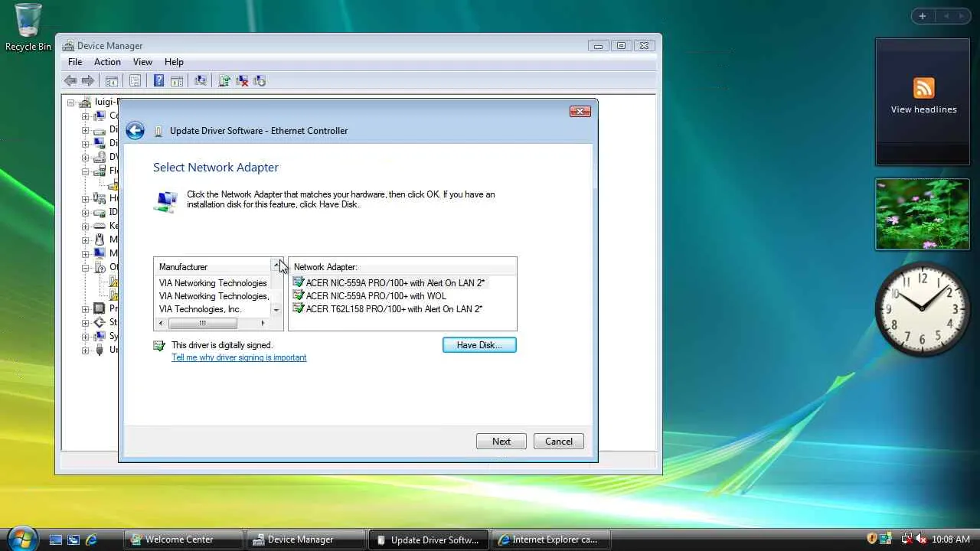The height and width of the screenshot is (551, 980).
Task: Click the Manufacturer list scroll-up arrow
Action: [x=276, y=265]
